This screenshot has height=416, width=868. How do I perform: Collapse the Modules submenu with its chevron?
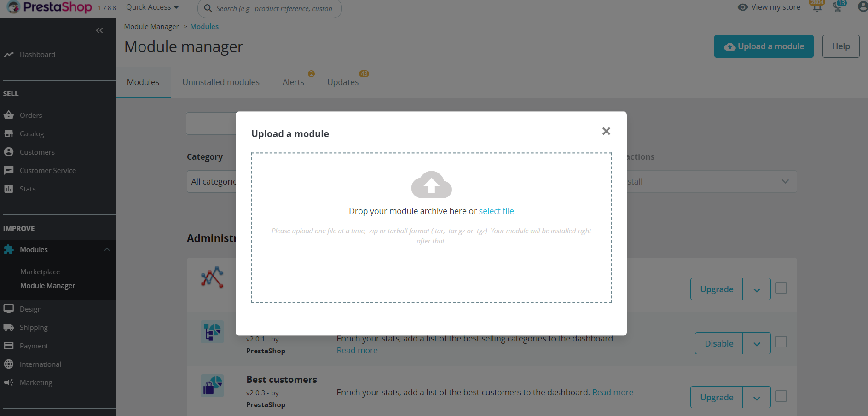[107, 249]
